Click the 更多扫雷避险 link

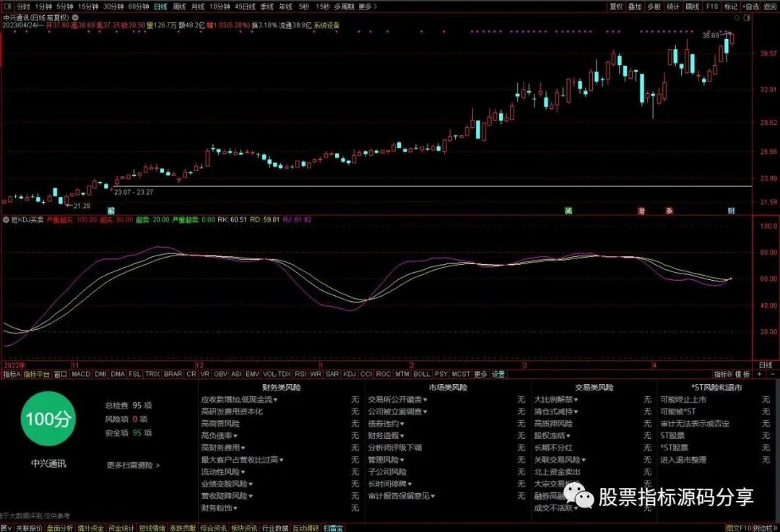[134, 466]
